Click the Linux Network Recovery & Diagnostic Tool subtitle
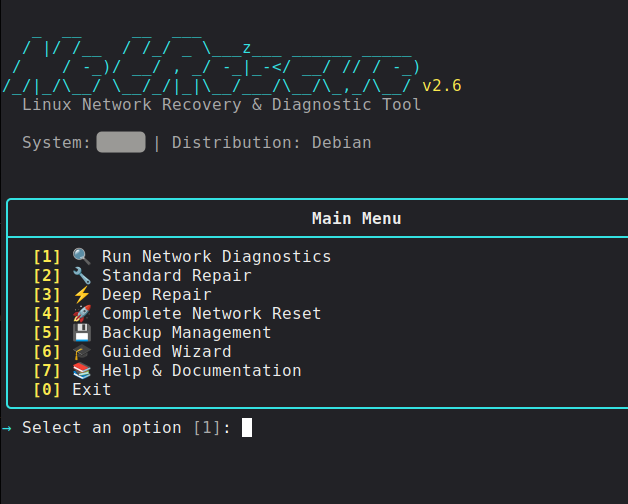628x504 pixels. coord(221,105)
